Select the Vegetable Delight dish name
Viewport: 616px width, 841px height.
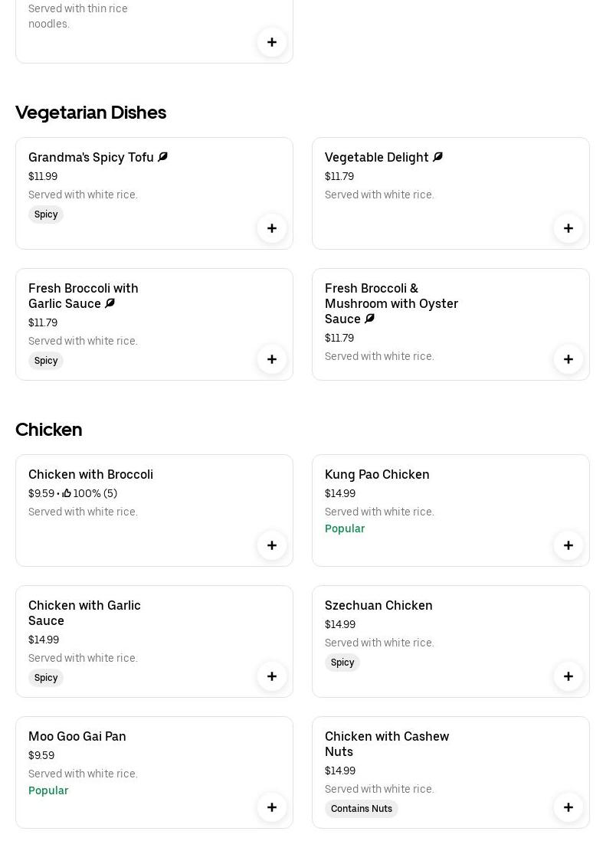[376, 158]
